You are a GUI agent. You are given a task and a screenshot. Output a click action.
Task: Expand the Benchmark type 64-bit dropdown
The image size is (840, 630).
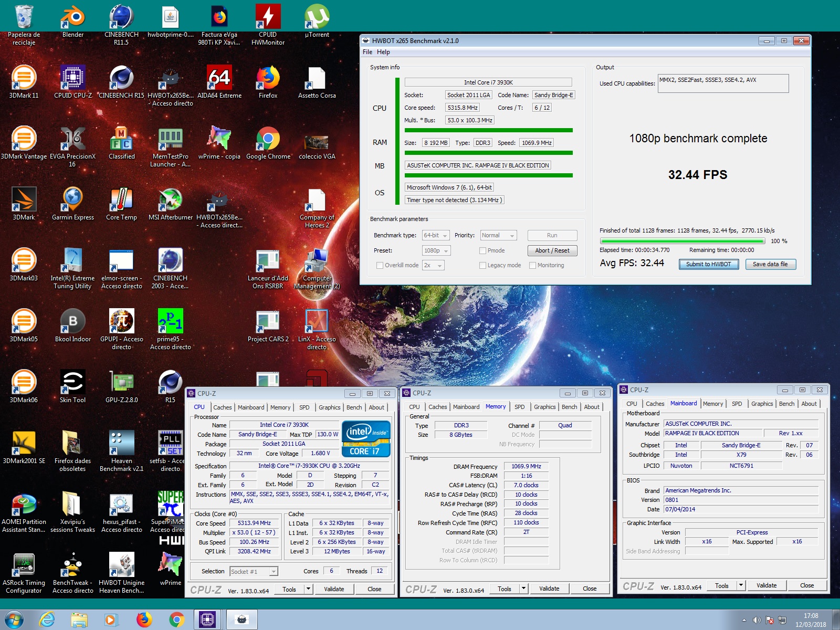(x=436, y=236)
